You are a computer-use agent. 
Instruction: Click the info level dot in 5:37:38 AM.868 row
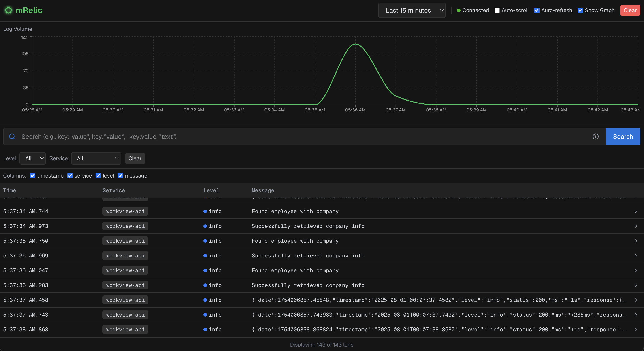point(205,330)
